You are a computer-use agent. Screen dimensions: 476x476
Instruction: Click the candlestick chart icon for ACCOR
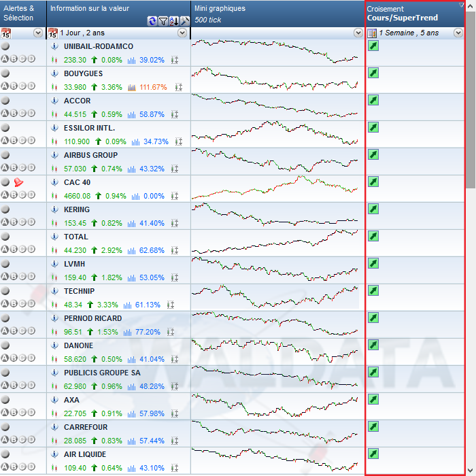[x=54, y=114]
